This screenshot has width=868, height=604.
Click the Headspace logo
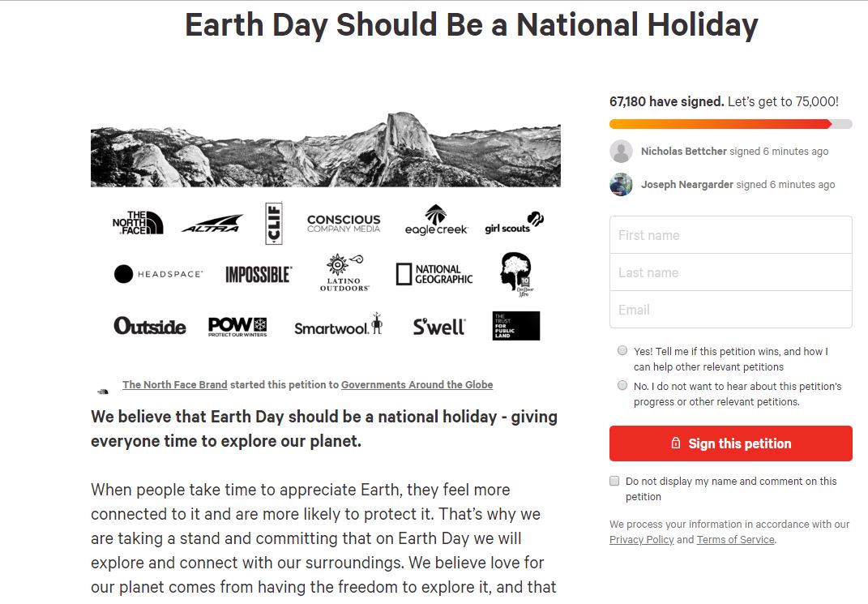[x=159, y=274]
